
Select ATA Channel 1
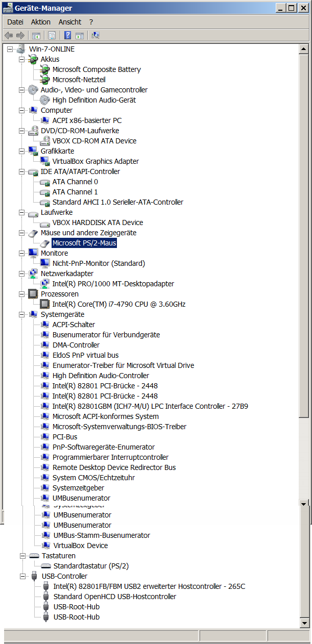(x=75, y=192)
